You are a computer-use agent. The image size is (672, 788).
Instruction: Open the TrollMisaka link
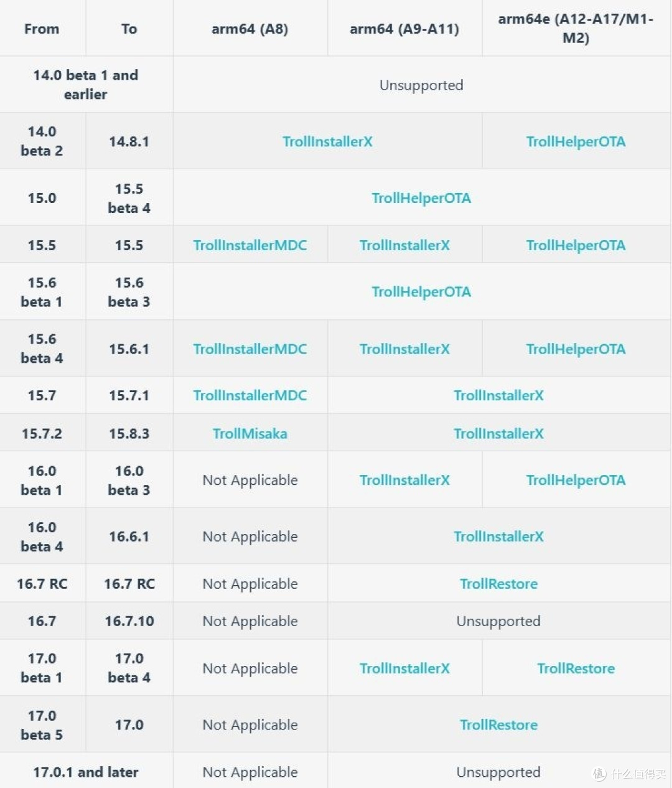tap(250, 434)
